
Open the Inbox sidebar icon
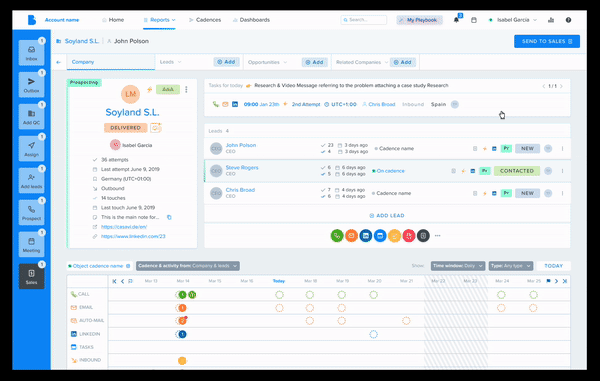point(31,53)
